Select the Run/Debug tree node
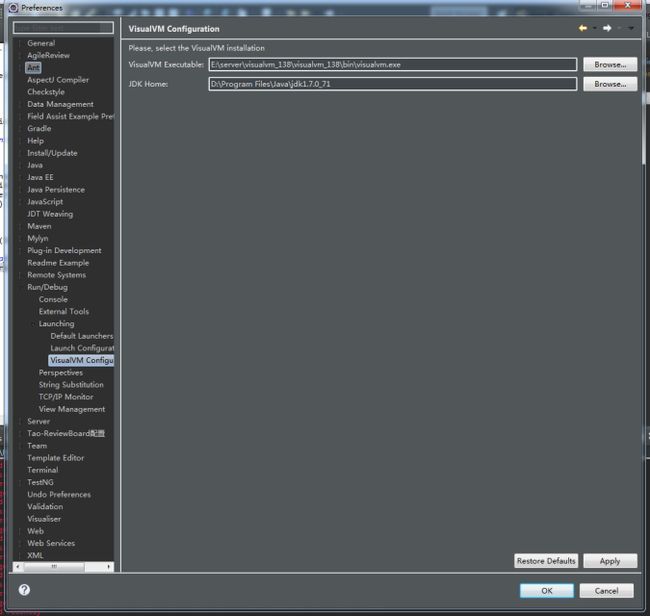Image resolution: width=650 pixels, height=616 pixels. pyautogui.click(x=47, y=287)
